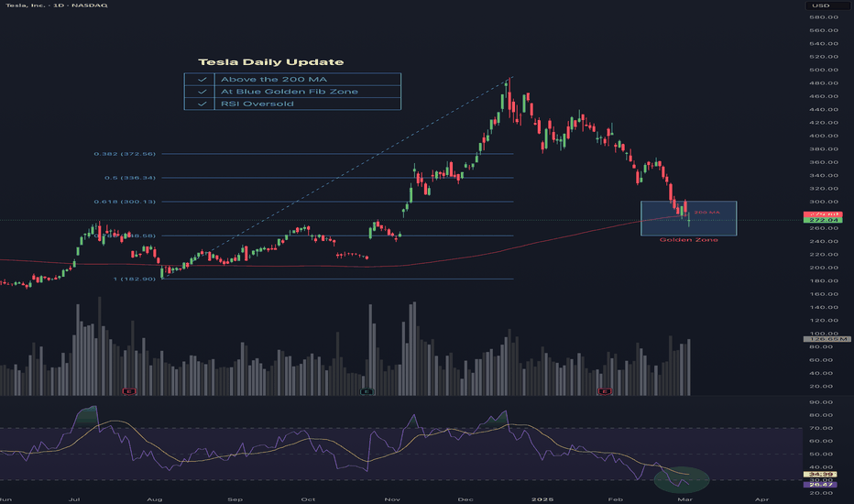Open the earnings E marker in late October

pos(367,391)
